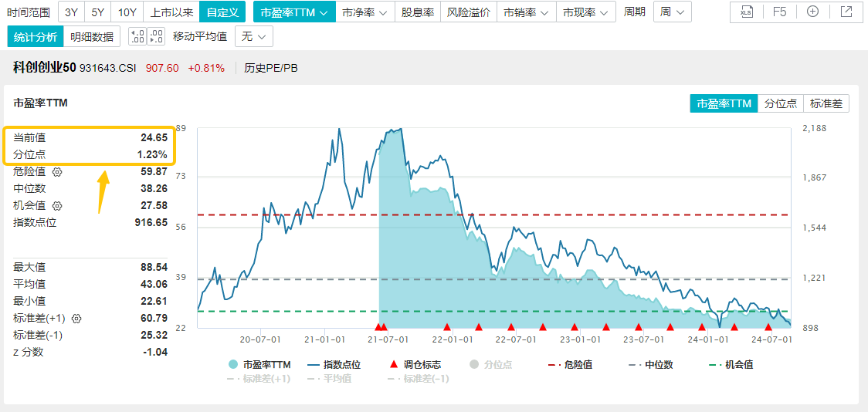This screenshot has width=868, height=412.
Task: Expand the 市净率 dropdown
Action: (364, 12)
